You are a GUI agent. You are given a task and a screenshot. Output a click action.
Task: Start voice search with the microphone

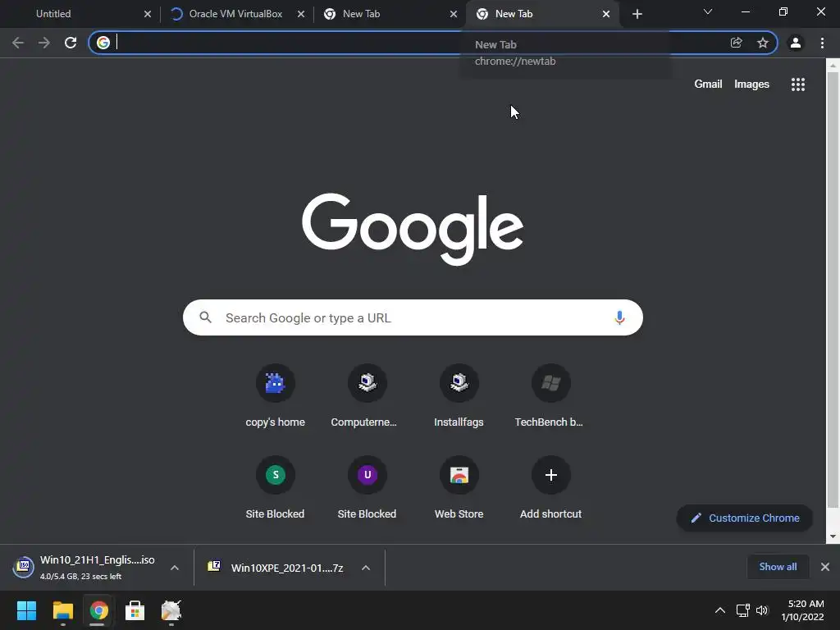(x=619, y=317)
